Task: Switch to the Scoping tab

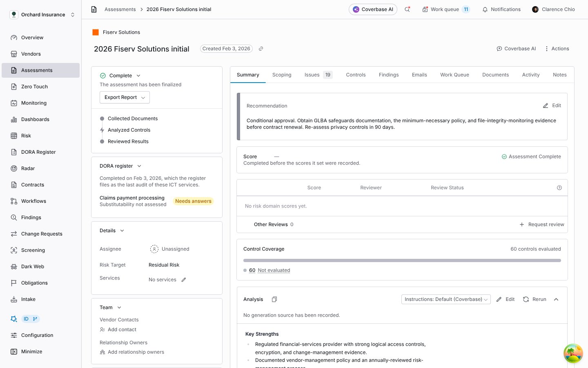Action: (282, 75)
